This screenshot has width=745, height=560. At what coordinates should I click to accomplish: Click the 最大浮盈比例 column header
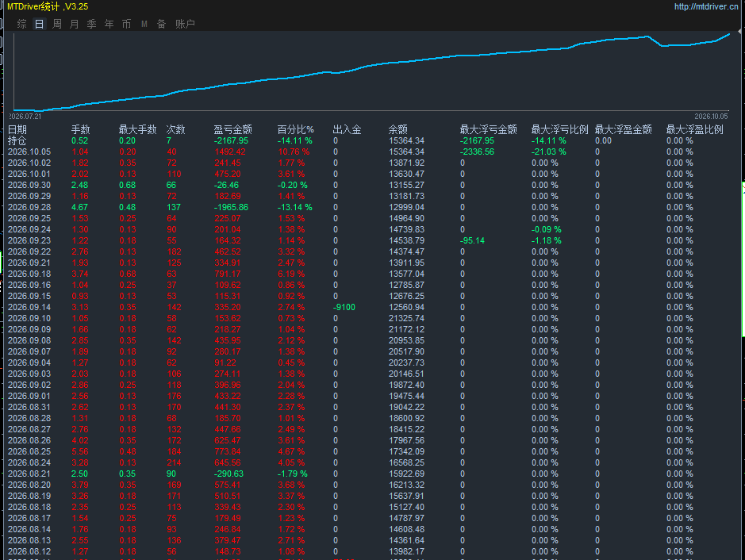coord(695,129)
